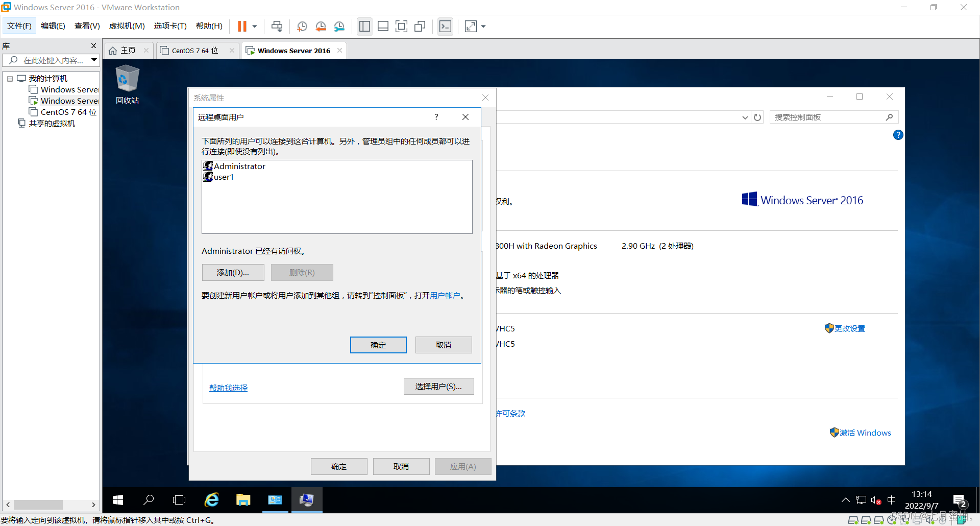Viewport: 980px width, 526px height.
Task: Open the library search dropdown arrow
Action: (94, 60)
